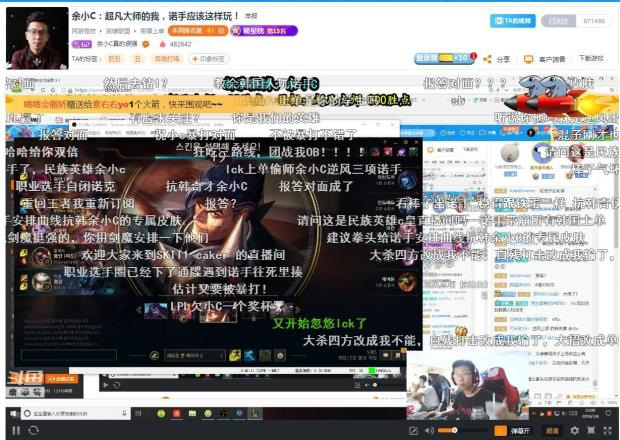Click the webcam overlay of the streamer
Viewport: 620px width, 440px height.
pyautogui.click(x=467, y=385)
